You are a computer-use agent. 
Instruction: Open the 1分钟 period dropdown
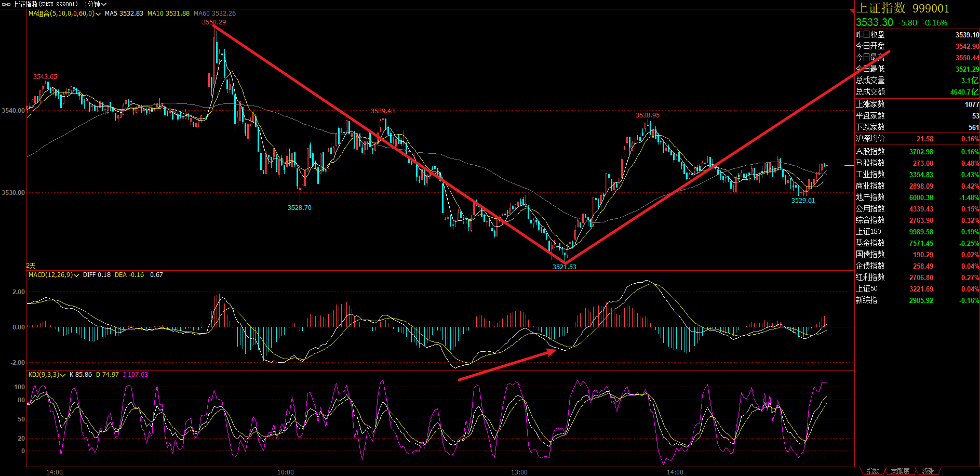point(95,4)
